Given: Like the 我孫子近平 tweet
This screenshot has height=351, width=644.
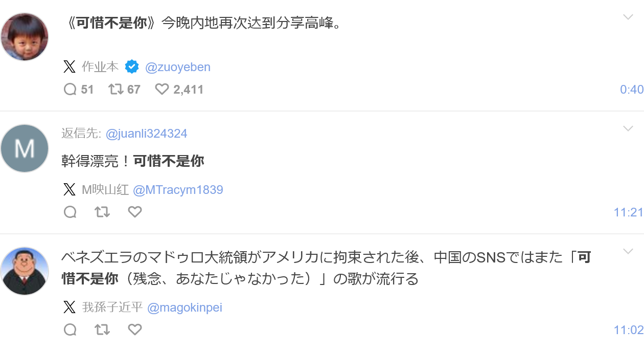Looking at the screenshot, I should [135, 330].
